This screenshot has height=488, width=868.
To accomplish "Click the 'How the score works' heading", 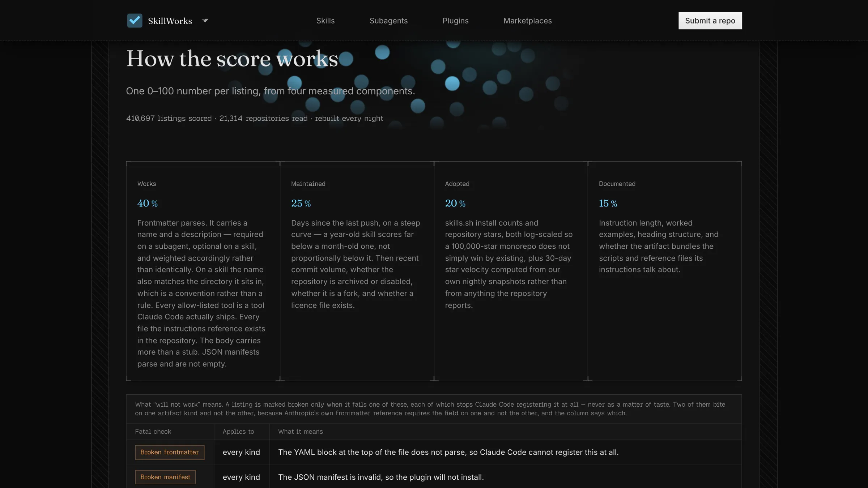I will tap(232, 59).
